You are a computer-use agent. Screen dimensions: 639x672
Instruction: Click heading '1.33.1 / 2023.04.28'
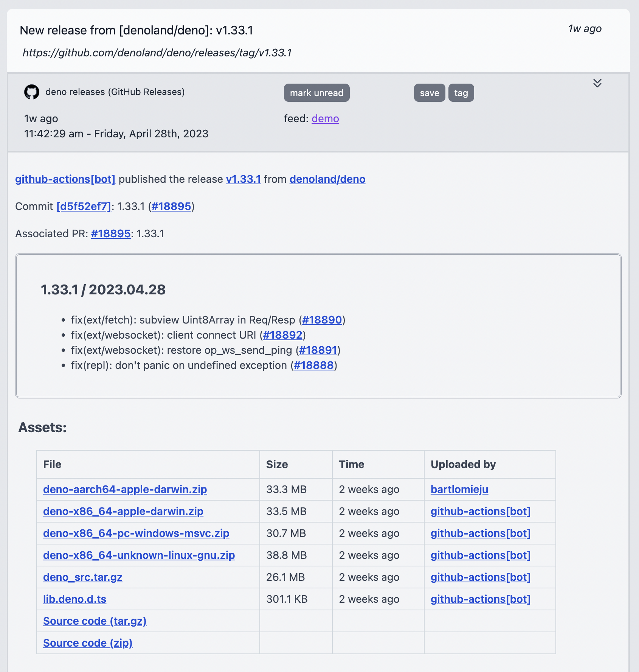click(103, 289)
